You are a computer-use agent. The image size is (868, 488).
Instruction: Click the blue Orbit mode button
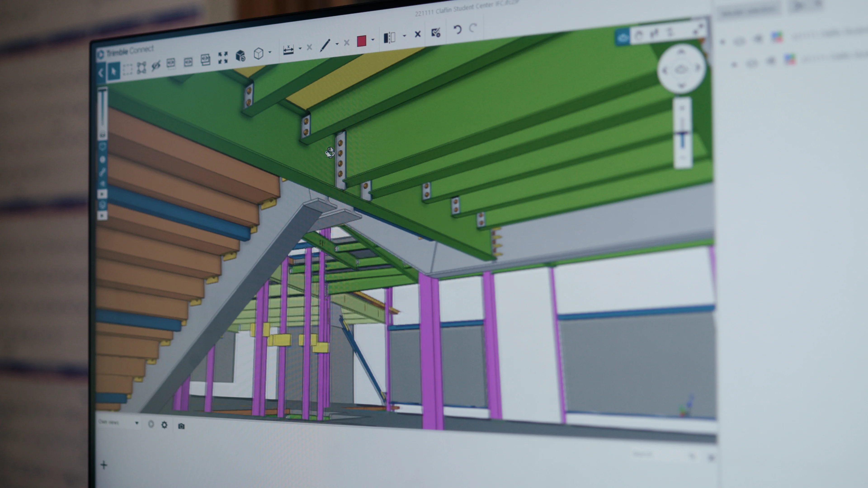(623, 37)
